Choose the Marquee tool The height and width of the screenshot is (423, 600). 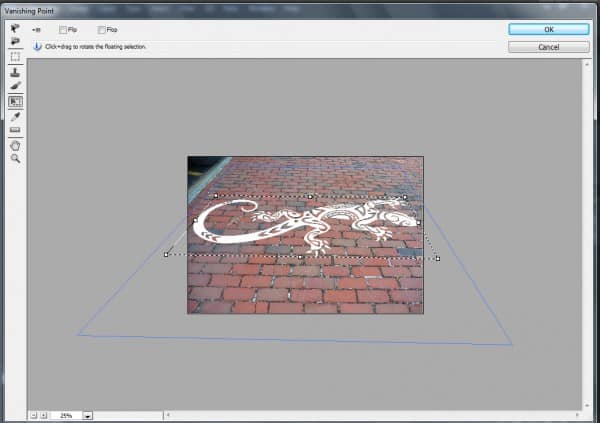coord(15,57)
